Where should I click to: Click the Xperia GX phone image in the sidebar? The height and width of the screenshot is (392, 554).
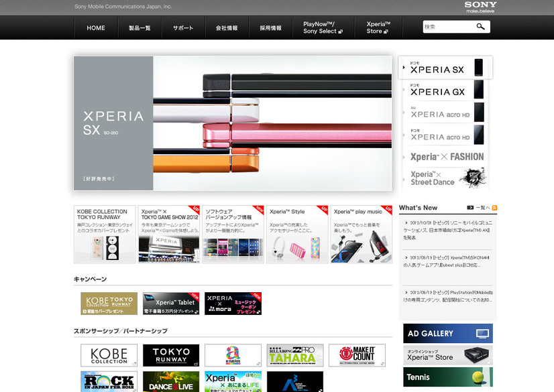(x=479, y=90)
